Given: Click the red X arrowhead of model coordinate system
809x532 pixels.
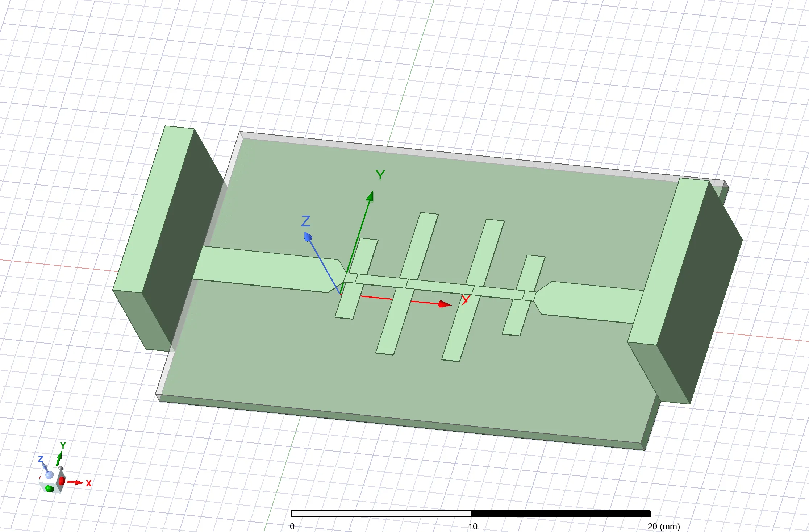Looking at the screenshot, I should click(x=445, y=304).
